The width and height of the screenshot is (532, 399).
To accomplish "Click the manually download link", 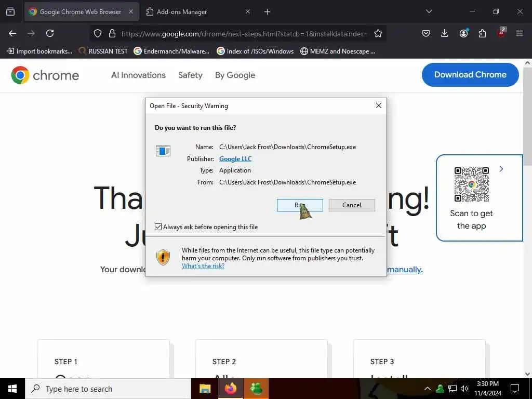I will pyautogui.click(x=404, y=270).
